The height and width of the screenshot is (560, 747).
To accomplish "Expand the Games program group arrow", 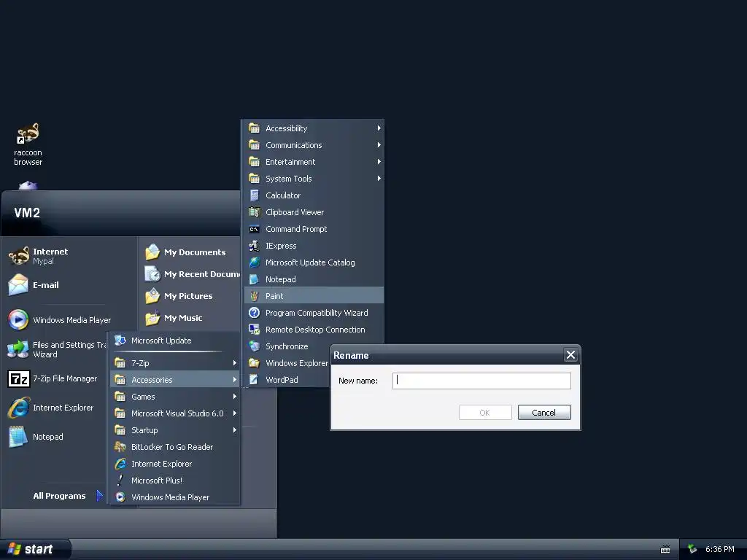I will coord(234,396).
